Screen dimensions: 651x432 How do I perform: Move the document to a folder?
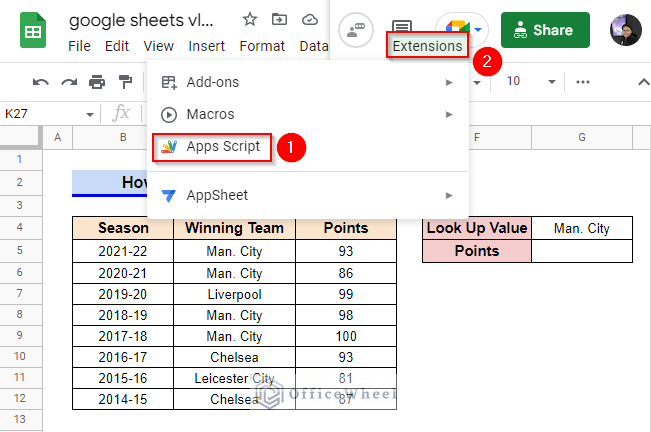click(x=279, y=19)
